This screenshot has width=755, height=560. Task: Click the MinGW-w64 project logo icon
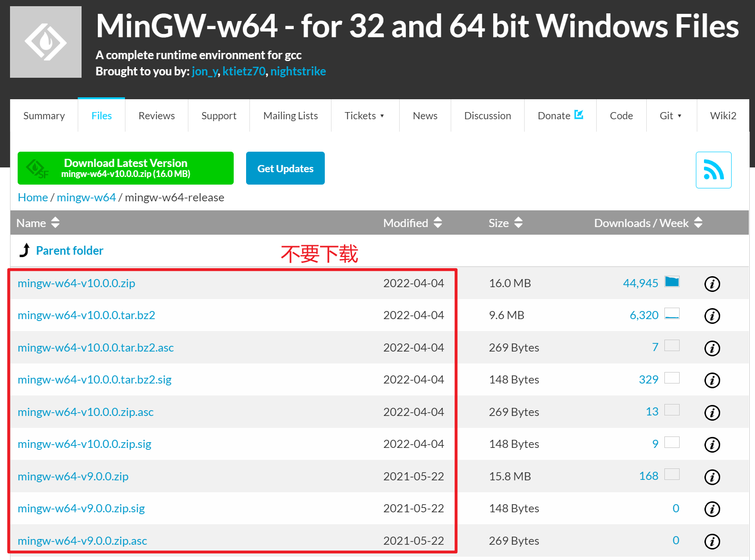coord(46,42)
